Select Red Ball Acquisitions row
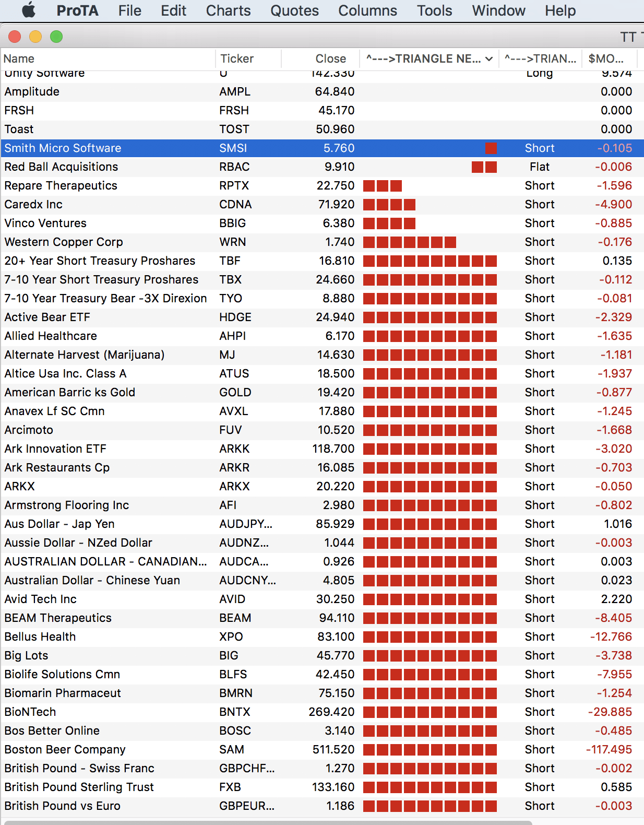Image resolution: width=644 pixels, height=825 pixels. coord(322,167)
